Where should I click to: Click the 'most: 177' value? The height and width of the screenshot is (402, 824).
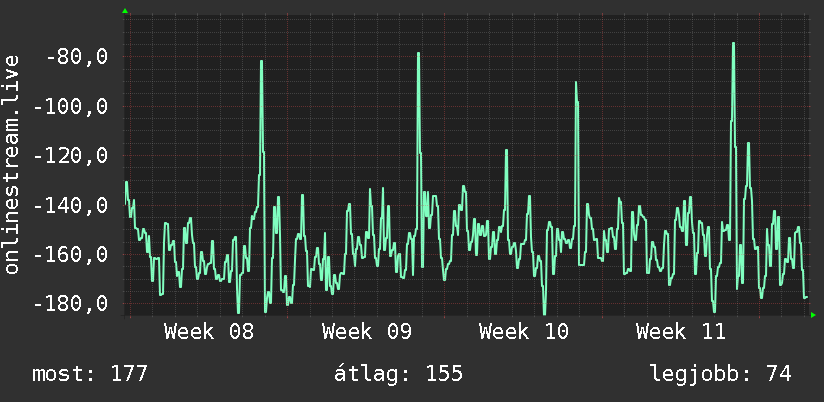tap(90, 374)
